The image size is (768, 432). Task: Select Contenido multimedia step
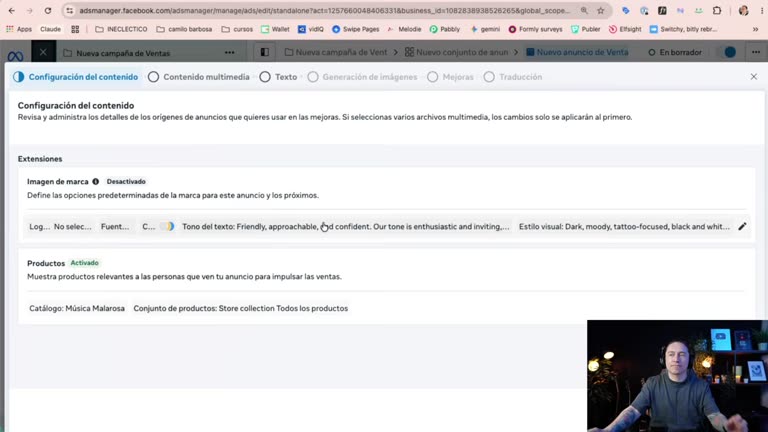(x=199, y=77)
